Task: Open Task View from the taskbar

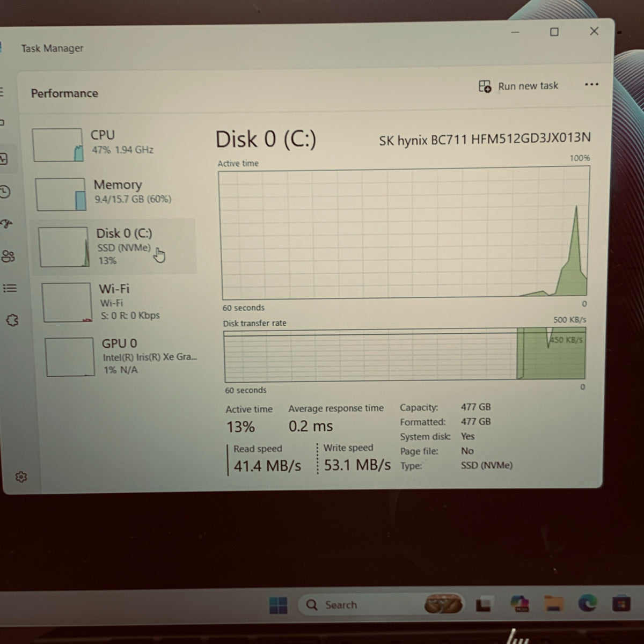Action: [484, 605]
